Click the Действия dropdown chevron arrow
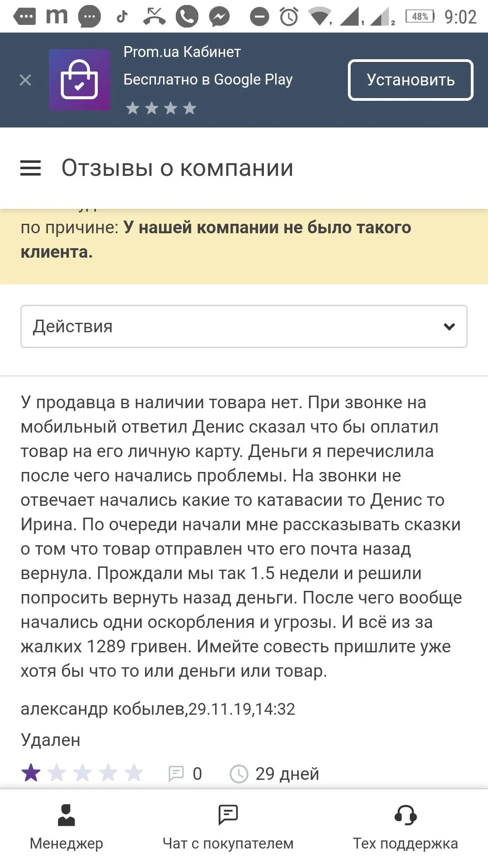The height and width of the screenshot is (868, 488). pos(449,326)
